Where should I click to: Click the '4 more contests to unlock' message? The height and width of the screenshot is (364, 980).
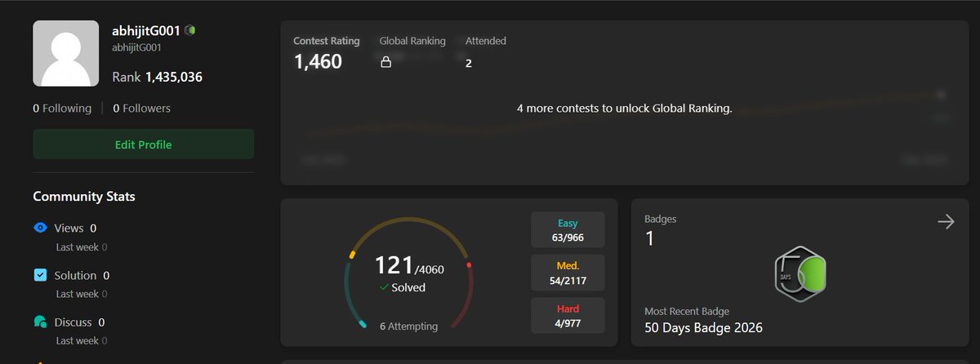click(x=625, y=108)
